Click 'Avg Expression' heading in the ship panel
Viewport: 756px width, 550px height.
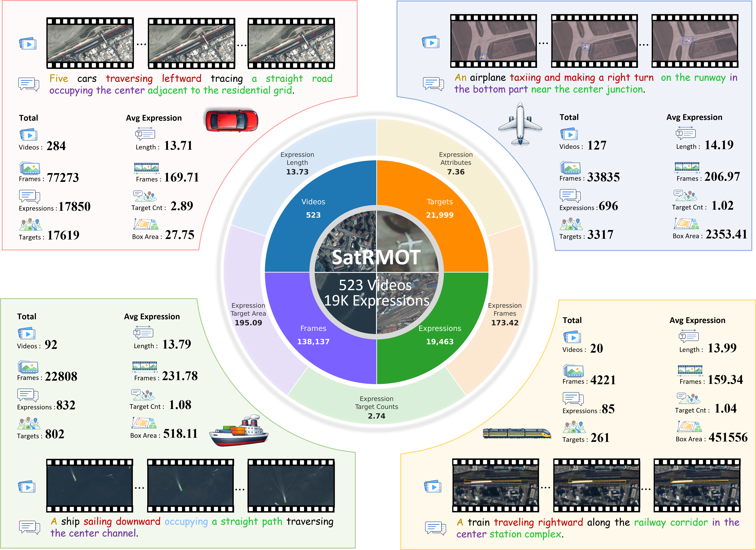point(152,317)
